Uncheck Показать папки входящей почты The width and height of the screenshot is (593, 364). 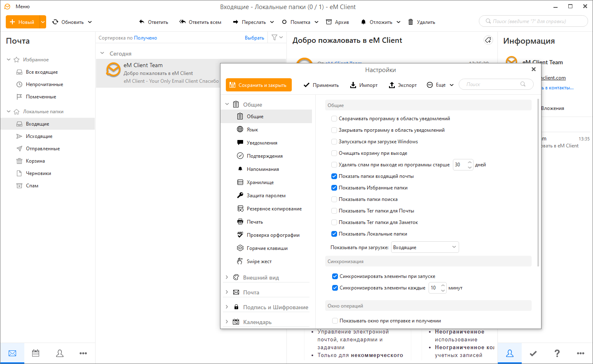pos(334,176)
